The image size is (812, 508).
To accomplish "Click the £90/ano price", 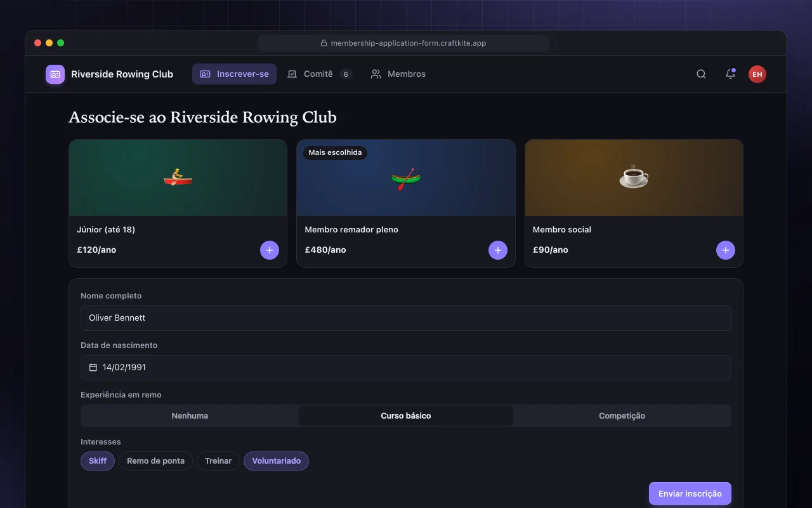I will point(551,250).
